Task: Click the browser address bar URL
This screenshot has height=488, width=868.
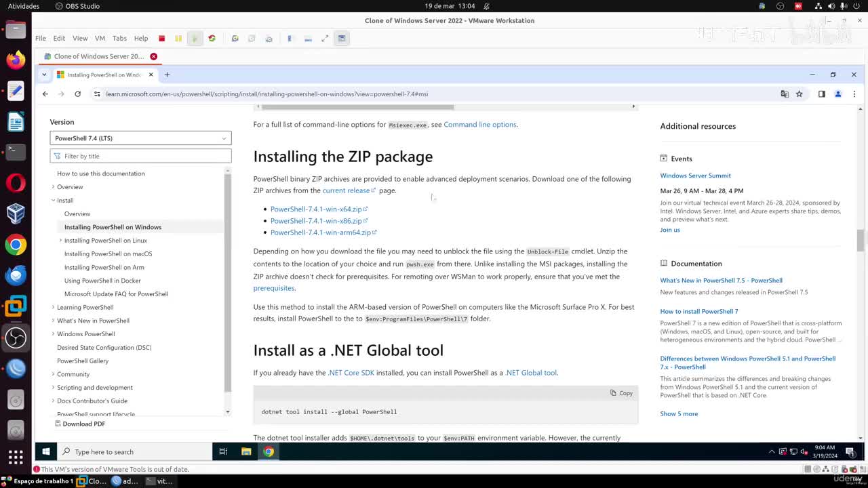Action: click(267, 94)
